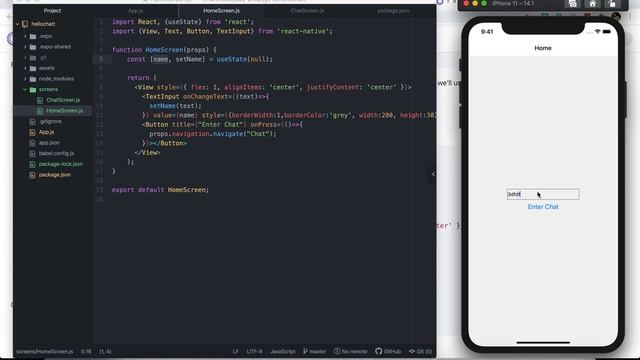Open babel.config.js in the tree

coord(56,153)
